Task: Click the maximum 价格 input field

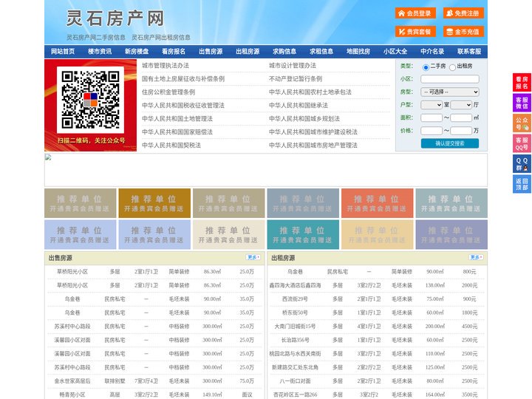Action: point(461,131)
